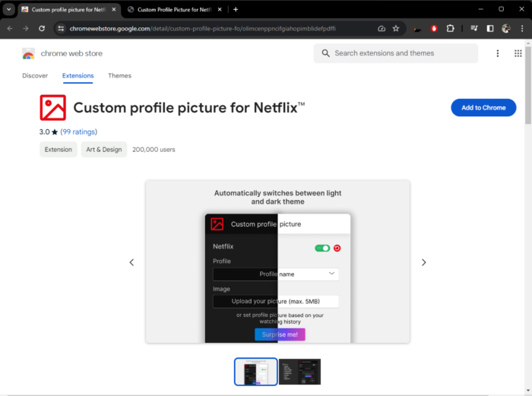Focus the 'Search extensions and themes' field
The image size is (532, 396).
point(396,53)
